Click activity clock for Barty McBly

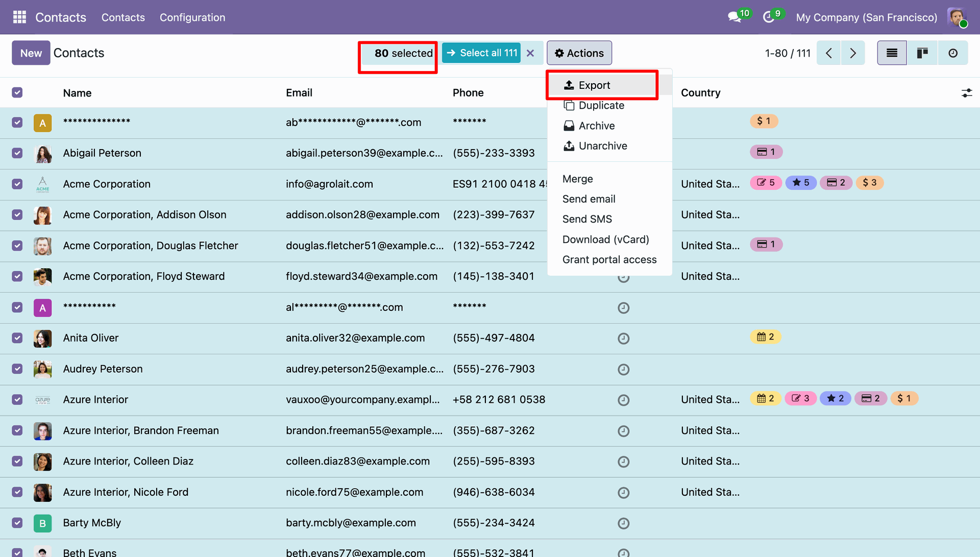coord(623,523)
